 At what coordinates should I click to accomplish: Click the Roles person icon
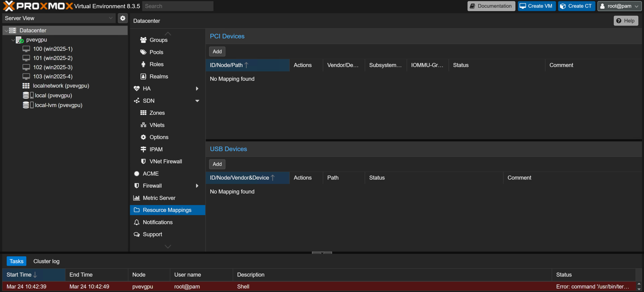click(x=143, y=64)
